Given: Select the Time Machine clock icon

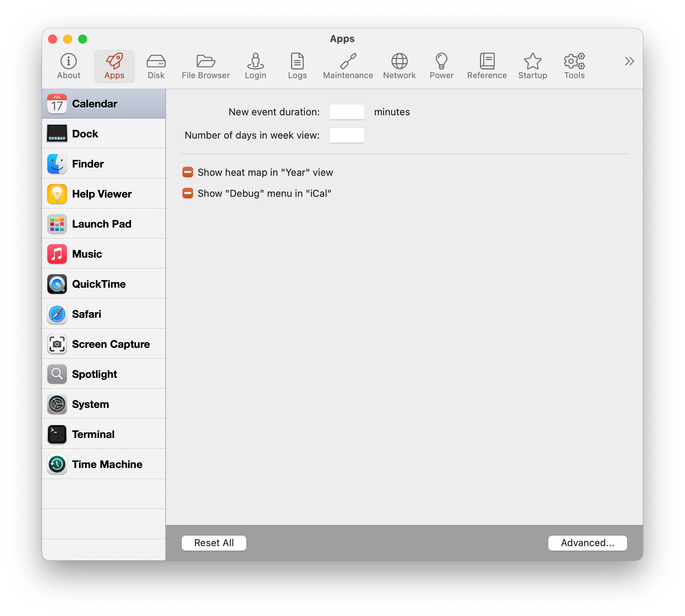Looking at the screenshot, I should (57, 464).
